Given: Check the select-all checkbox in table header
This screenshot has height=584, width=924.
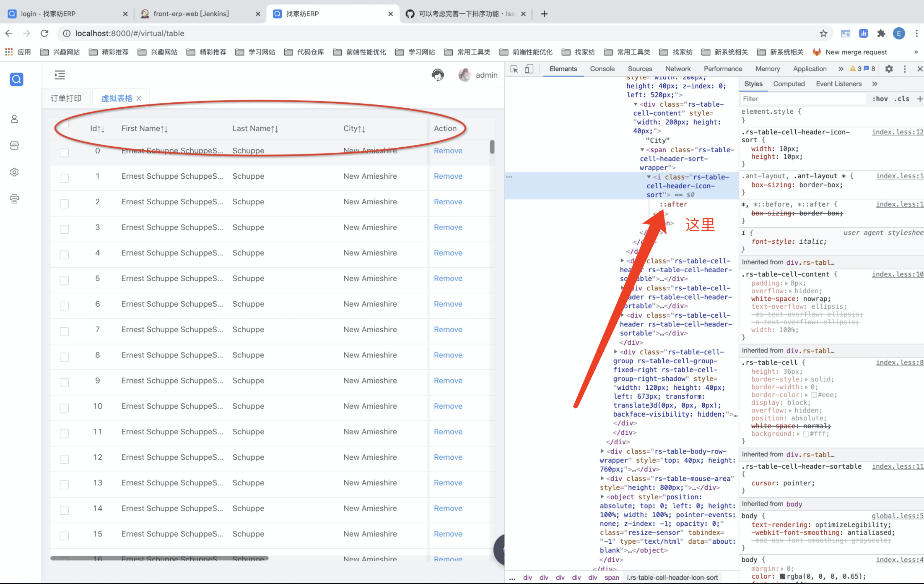Looking at the screenshot, I should (64, 125).
